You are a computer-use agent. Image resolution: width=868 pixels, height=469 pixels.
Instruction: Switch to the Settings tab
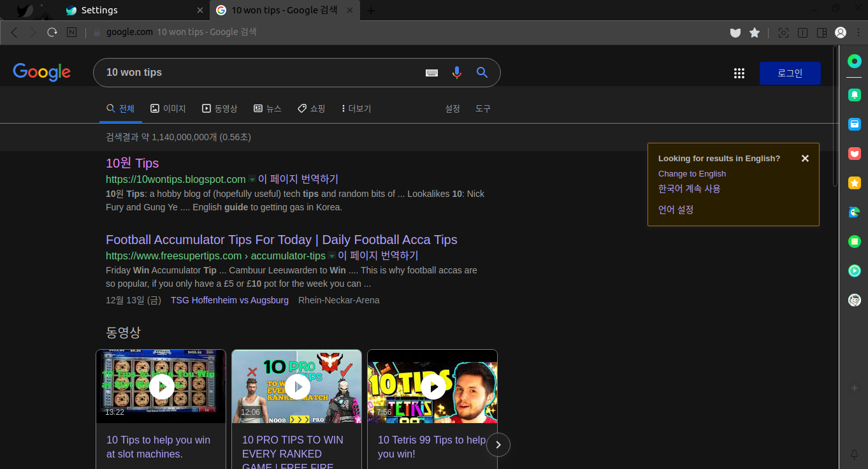coord(134,10)
